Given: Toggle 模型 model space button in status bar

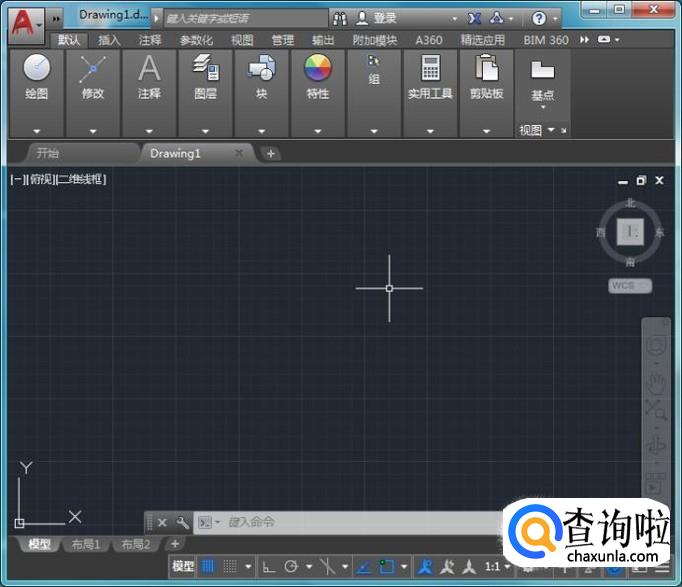Looking at the screenshot, I should pos(183,567).
